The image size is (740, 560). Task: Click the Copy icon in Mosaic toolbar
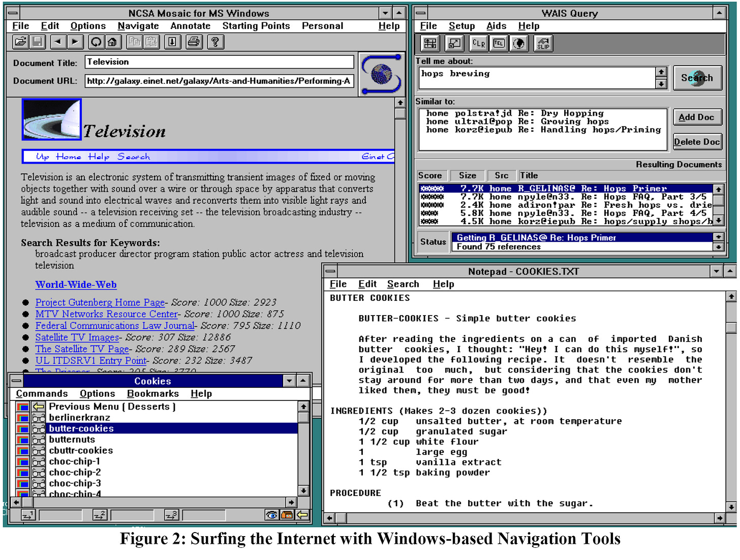[x=134, y=42]
